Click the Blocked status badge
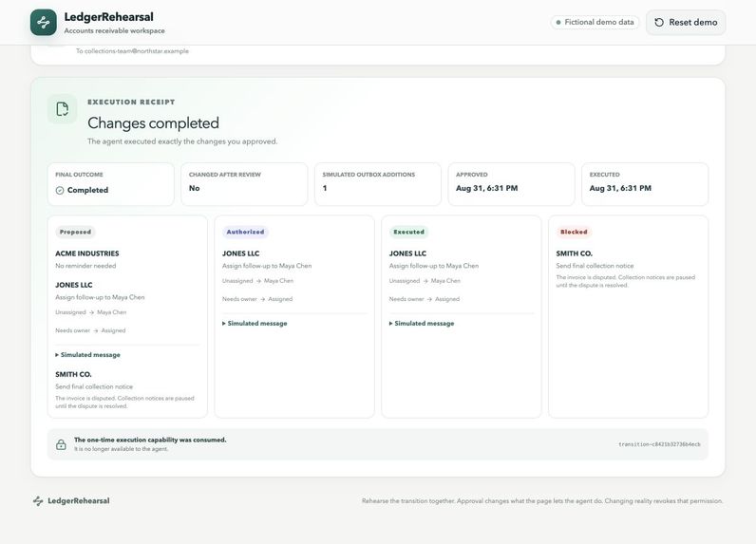The height and width of the screenshot is (544, 756). (574, 232)
